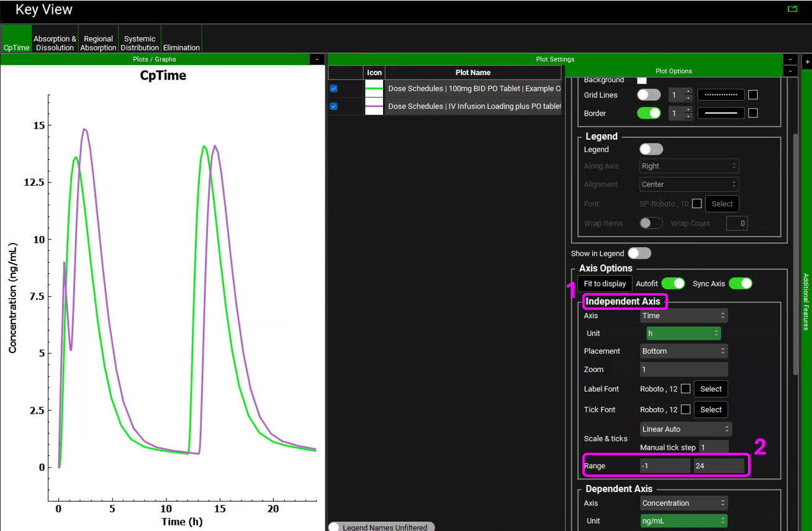
Task: Click the pop-out icon in the Key View header
Action: 792,9
